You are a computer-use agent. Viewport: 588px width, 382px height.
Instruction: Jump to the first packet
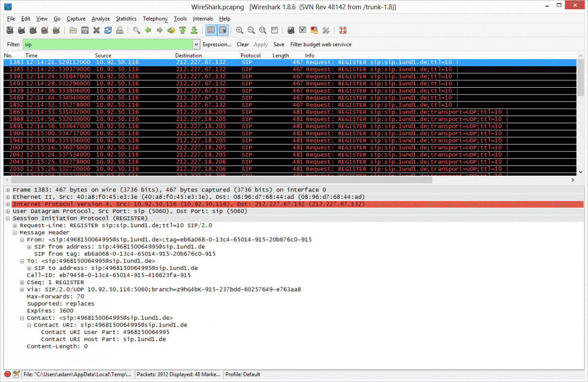coord(183,30)
